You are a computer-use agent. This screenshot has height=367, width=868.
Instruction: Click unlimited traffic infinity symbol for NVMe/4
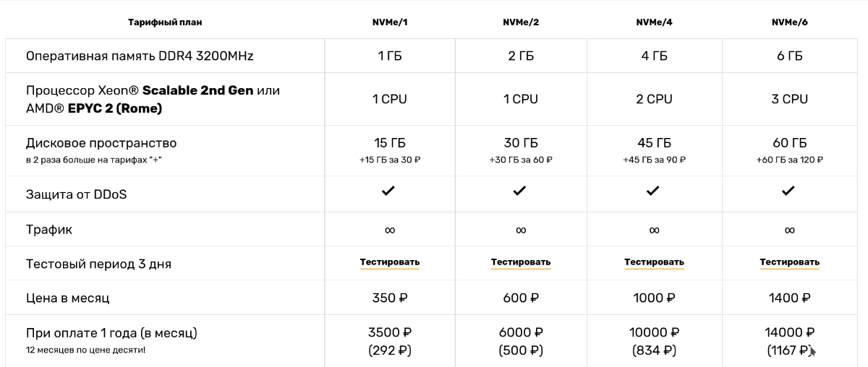click(x=654, y=230)
